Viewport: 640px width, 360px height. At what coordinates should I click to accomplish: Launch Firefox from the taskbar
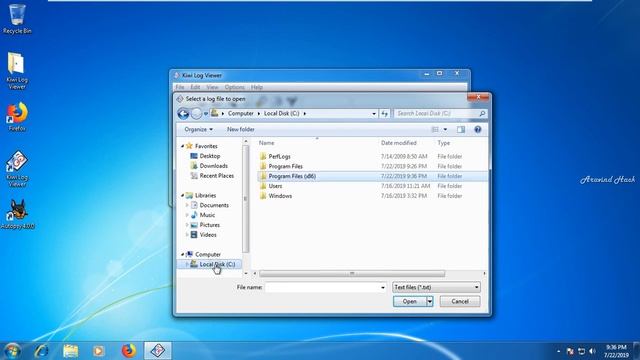click(x=129, y=351)
